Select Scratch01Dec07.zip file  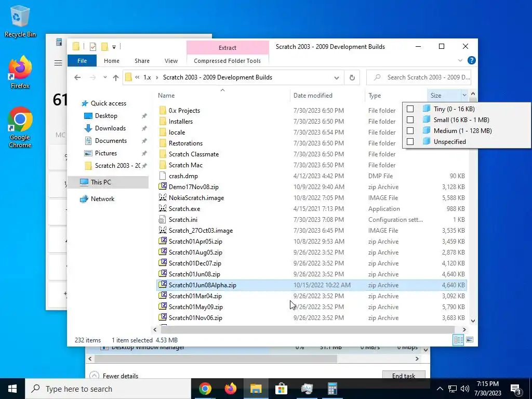pos(195,263)
